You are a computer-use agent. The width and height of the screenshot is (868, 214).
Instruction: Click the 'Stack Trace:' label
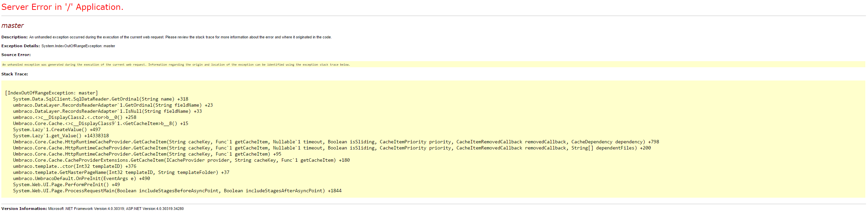(15, 74)
